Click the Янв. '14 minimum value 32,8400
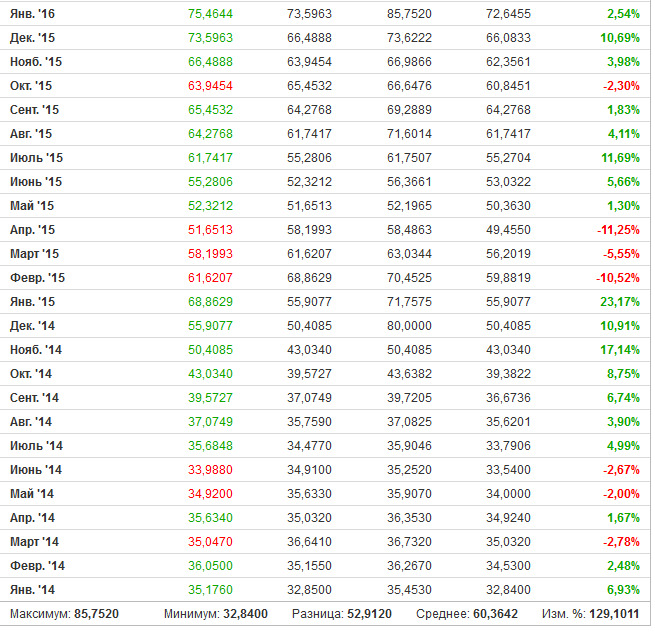This screenshot has width=655, height=634. tap(508, 590)
